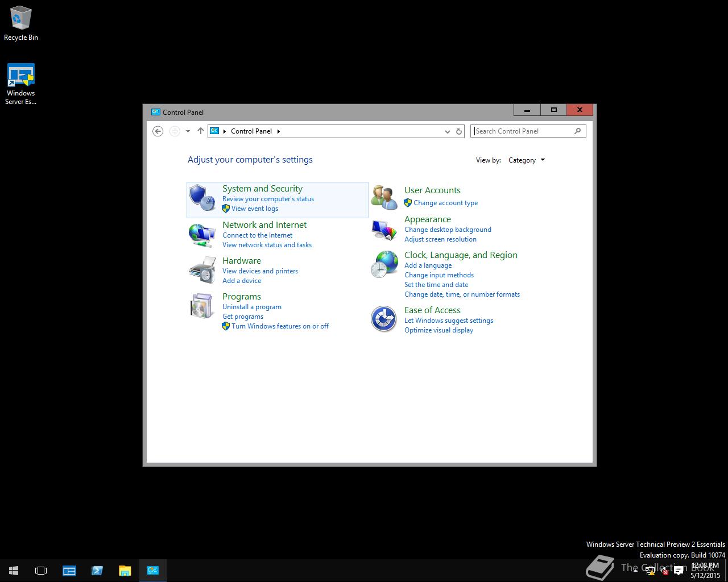Click Uninstall a program

(252, 307)
